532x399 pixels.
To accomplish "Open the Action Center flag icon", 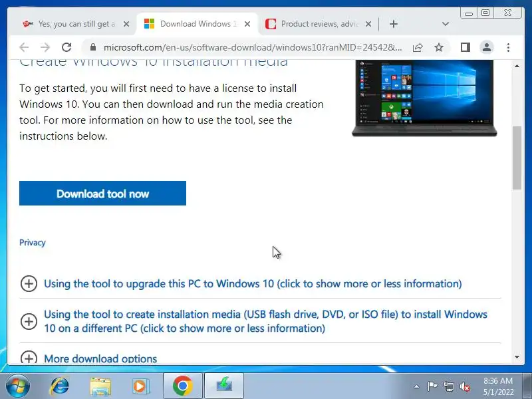I will (x=432, y=386).
